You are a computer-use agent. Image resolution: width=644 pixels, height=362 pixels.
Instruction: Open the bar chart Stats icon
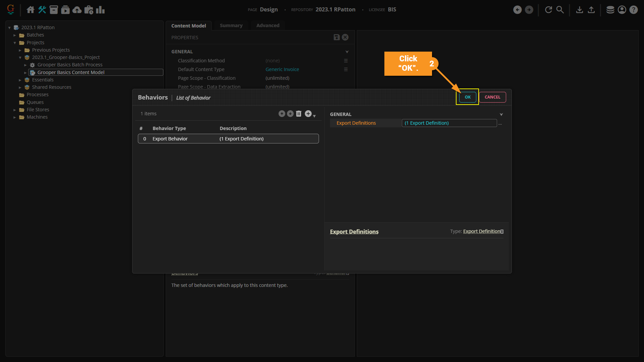click(x=100, y=10)
